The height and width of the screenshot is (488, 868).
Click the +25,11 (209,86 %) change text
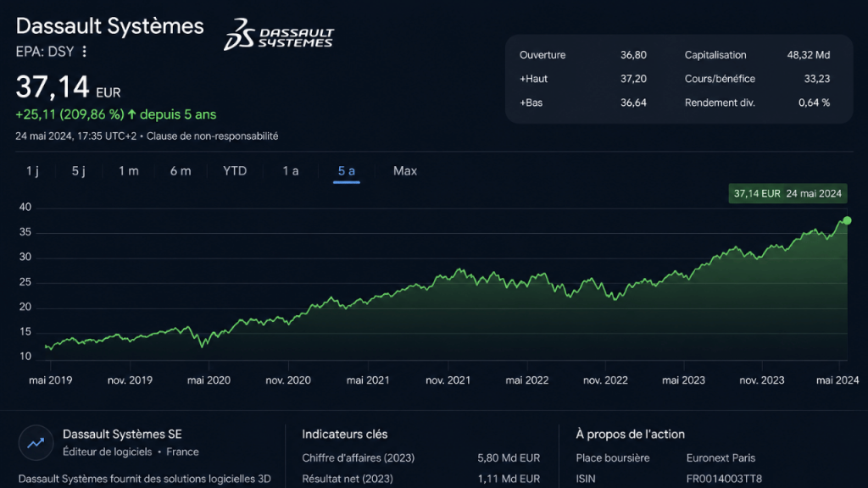tap(70, 114)
